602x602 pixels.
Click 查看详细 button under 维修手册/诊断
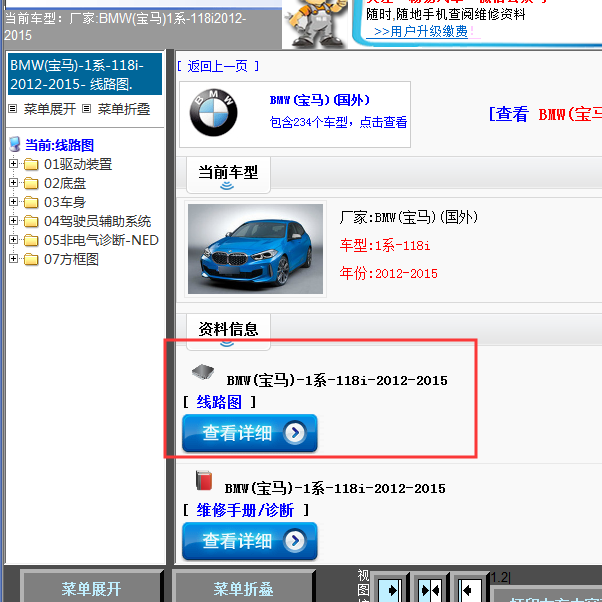pos(250,541)
